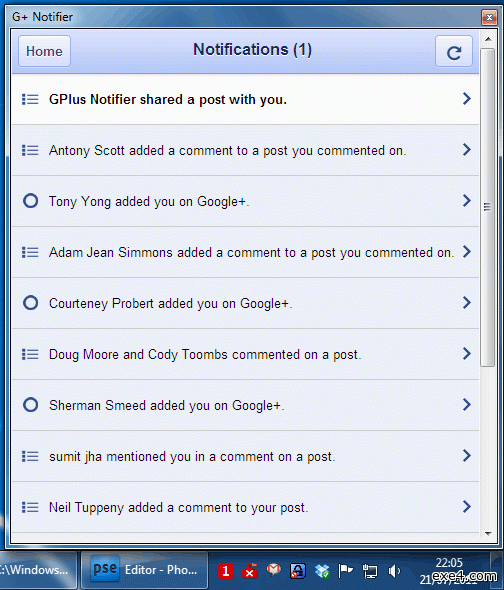Screen dimensions: 504x590
Task: Open the Dropbox tray icon
Action: (322, 571)
